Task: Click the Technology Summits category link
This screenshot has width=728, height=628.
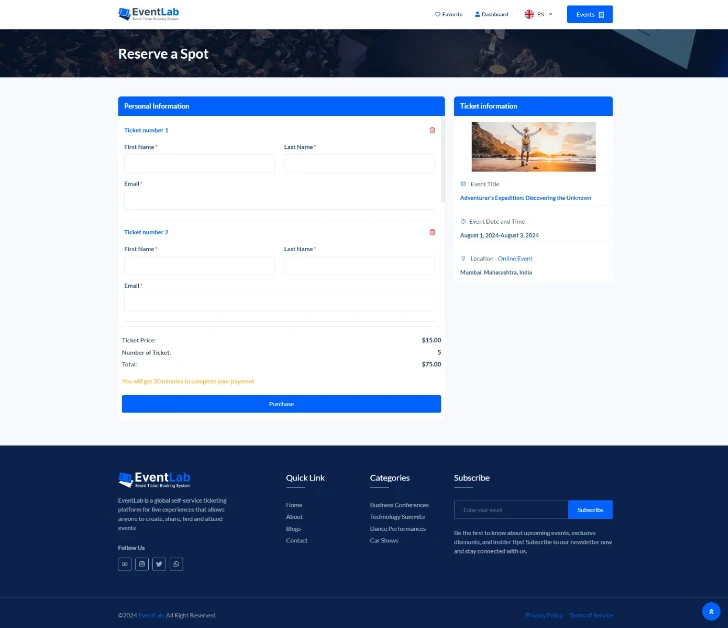Action: pyautogui.click(x=397, y=517)
